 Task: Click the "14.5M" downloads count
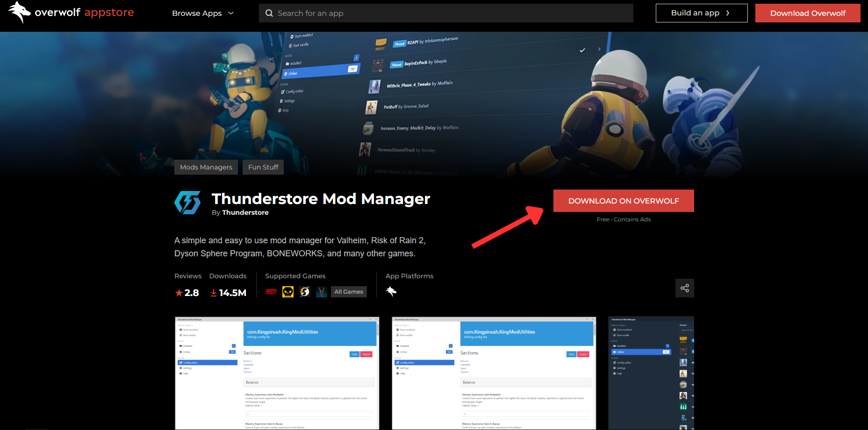pyautogui.click(x=233, y=293)
